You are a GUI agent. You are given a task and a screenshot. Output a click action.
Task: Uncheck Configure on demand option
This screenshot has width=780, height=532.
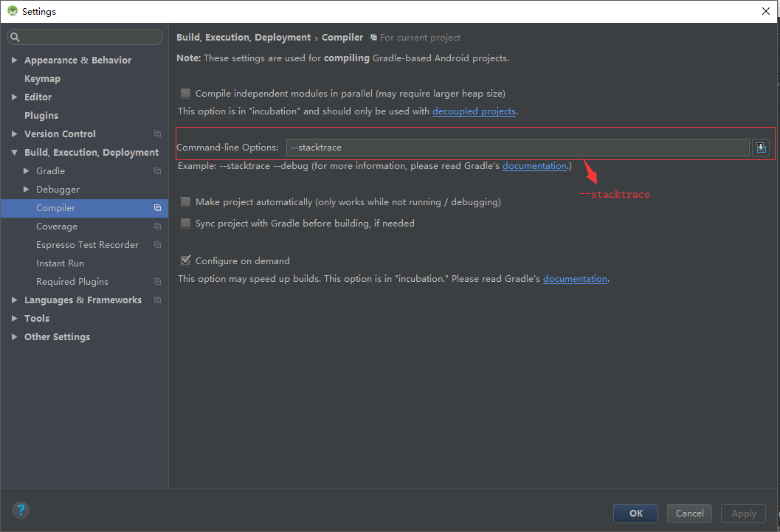[186, 260]
